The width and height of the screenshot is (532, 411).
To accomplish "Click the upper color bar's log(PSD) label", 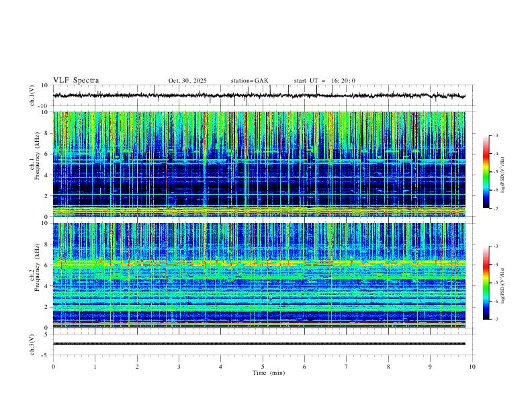I will click(502, 175).
